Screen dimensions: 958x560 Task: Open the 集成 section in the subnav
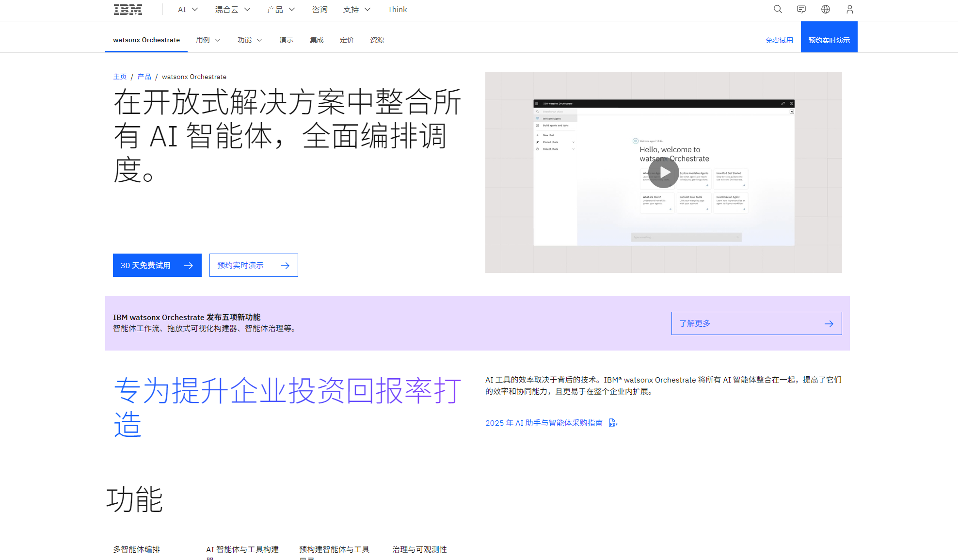[317, 40]
